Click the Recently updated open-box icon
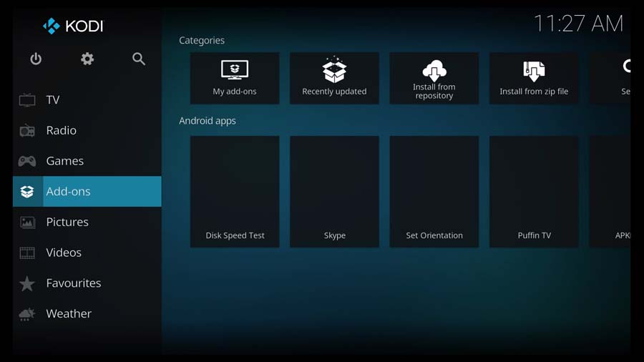This screenshot has height=362, width=644. 334,69
